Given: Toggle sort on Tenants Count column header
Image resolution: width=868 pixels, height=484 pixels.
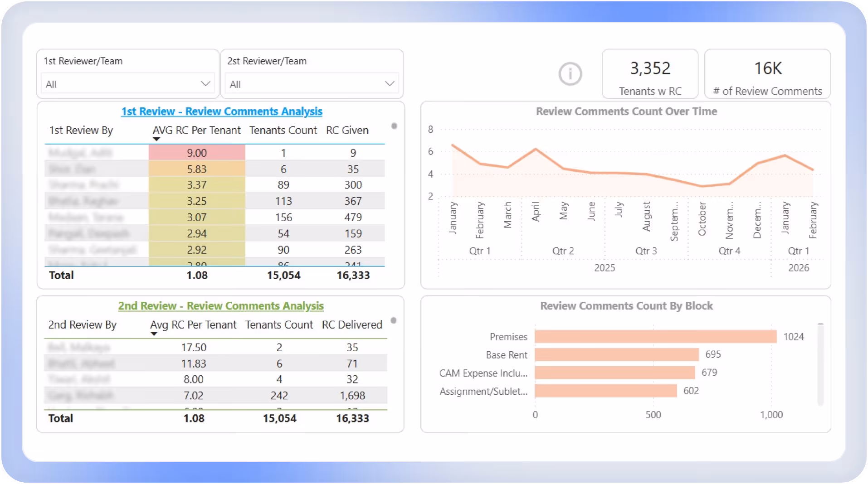Looking at the screenshot, I should coord(283,130).
